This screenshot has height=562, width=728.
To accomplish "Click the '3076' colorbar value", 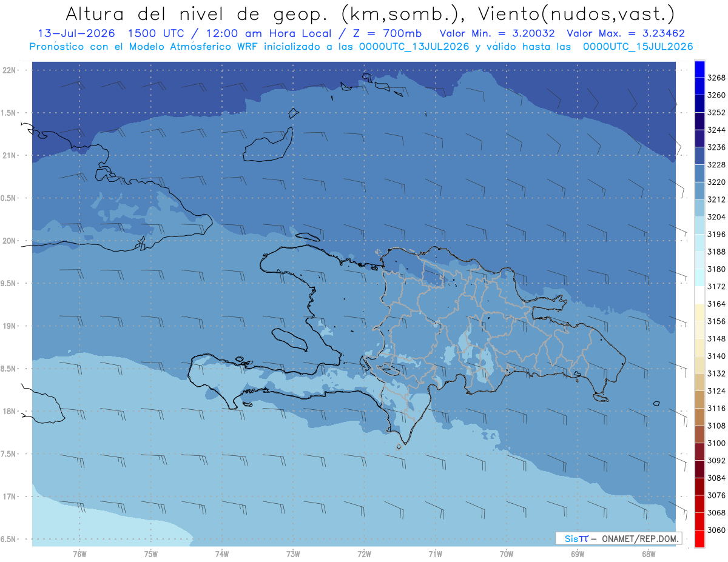I will (x=716, y=495).
